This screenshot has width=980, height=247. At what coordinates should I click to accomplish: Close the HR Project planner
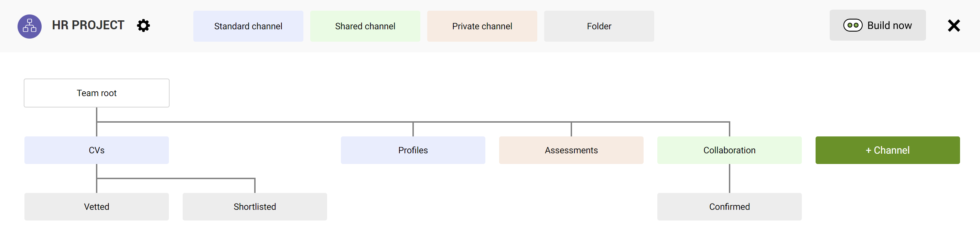tap(954, 26)
